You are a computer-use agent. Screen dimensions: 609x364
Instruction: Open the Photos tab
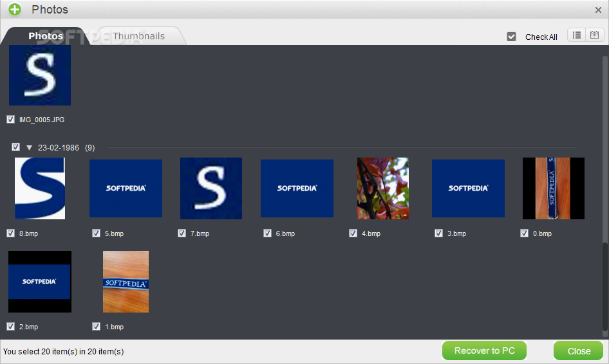46,36
